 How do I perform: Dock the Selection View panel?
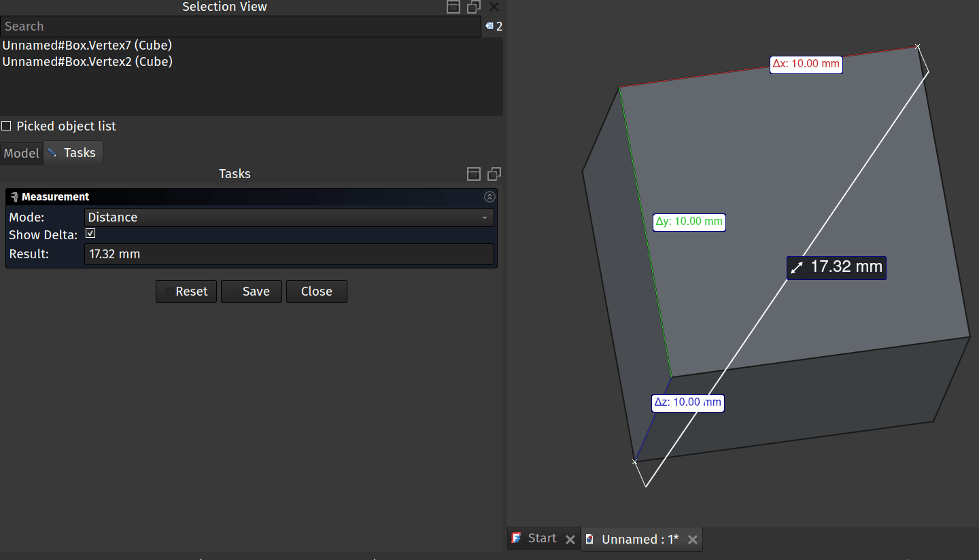[x=453, y=6]
